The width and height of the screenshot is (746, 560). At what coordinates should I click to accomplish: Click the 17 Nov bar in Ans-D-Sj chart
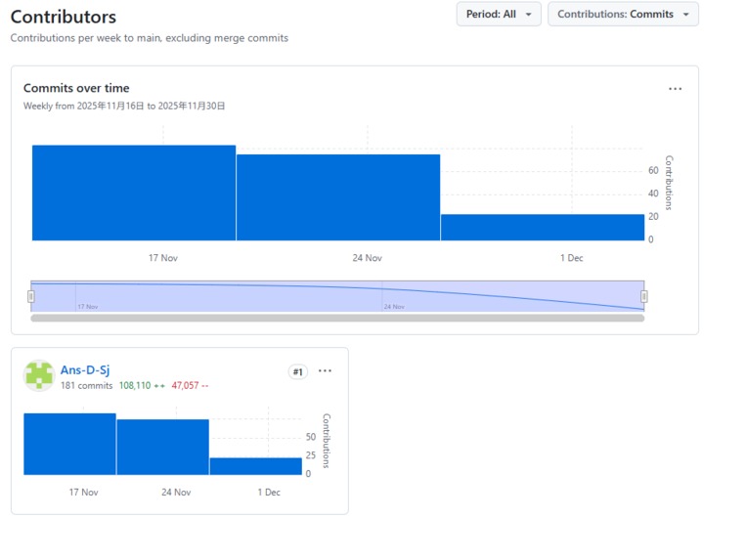[70, 444]
